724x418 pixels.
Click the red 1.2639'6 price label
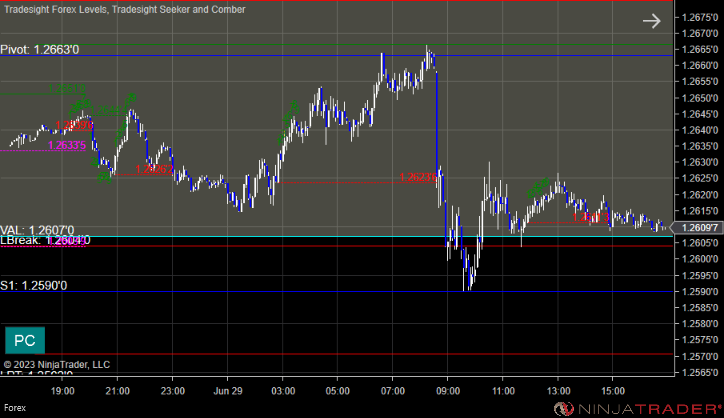(74, 125)
